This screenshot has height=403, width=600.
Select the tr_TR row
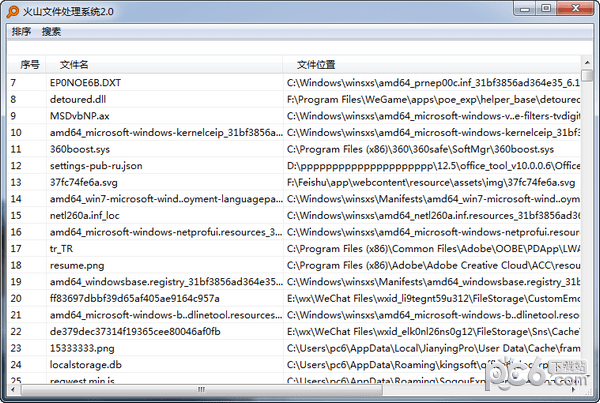point(61,249)
